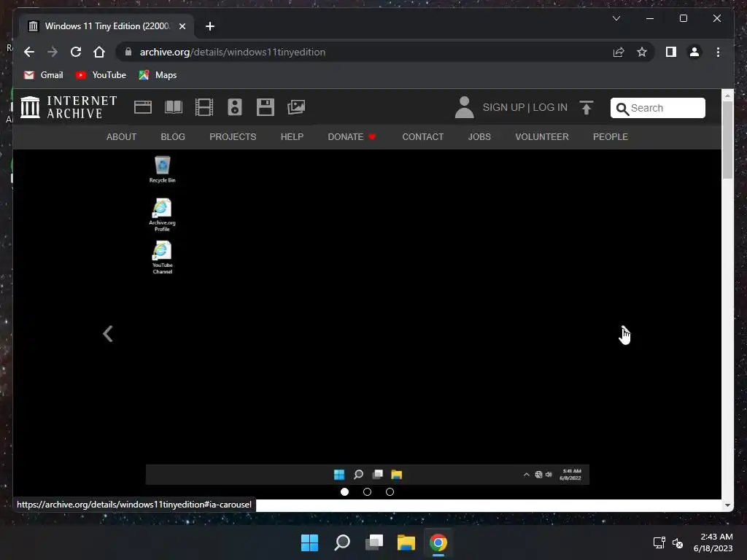The image size is (747, 560).
Task: Open Task View on the taskbar
Action: pyautogui.click(x=374, y=542)
